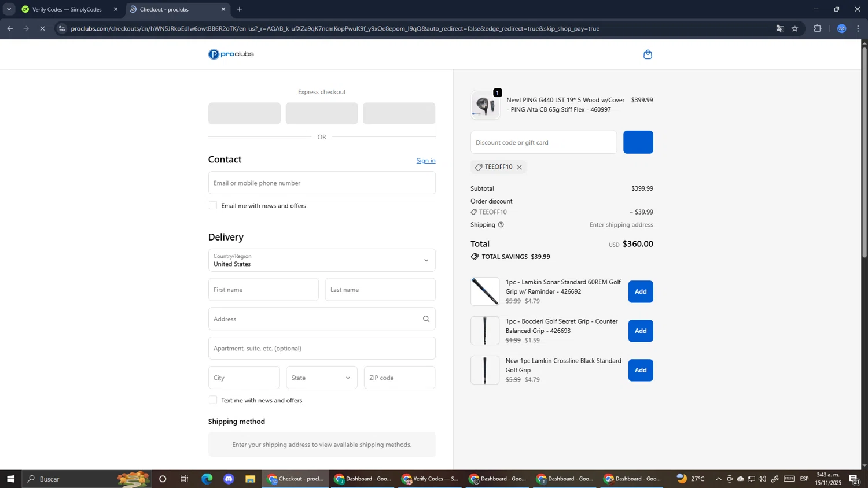
Task: Click the PING G440 wood product thumbnail
Action: pyautogui.click(x=486, y=105)
